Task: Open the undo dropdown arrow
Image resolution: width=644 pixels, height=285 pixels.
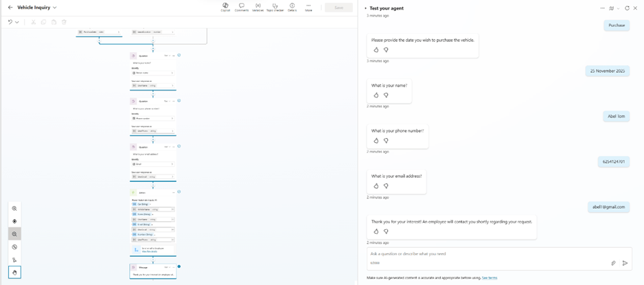Action: click(x=17, y=22)
